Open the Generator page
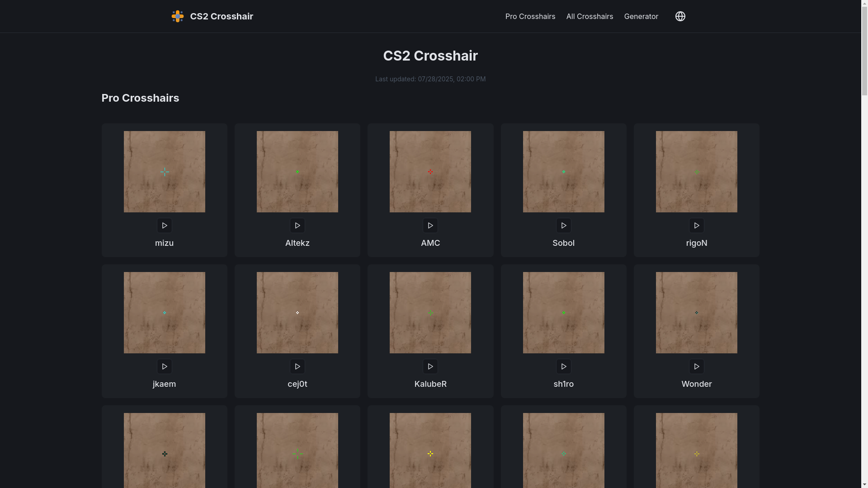This screenshot has width=868, height=488. tap(641, 16)
